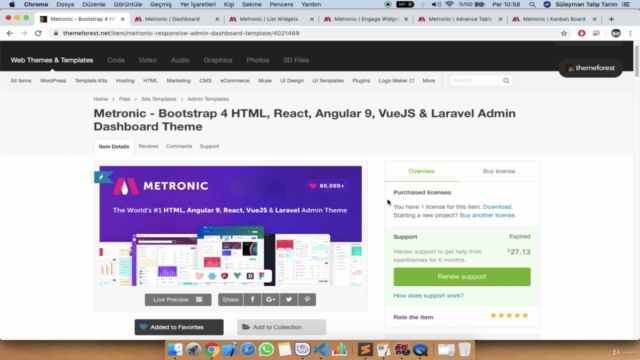Switch to the Metronic Engage Widgets tab
Screen dimensions: 640x360
point(366,19)
